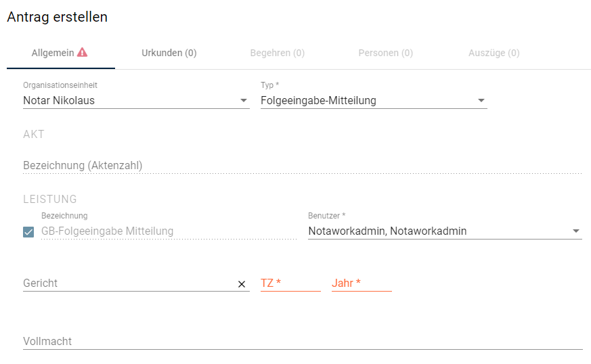This screenshot has height=364, width=591.
Task: Click the Notaworkadmin, Notaworkadmin user value
Action: 387,231
